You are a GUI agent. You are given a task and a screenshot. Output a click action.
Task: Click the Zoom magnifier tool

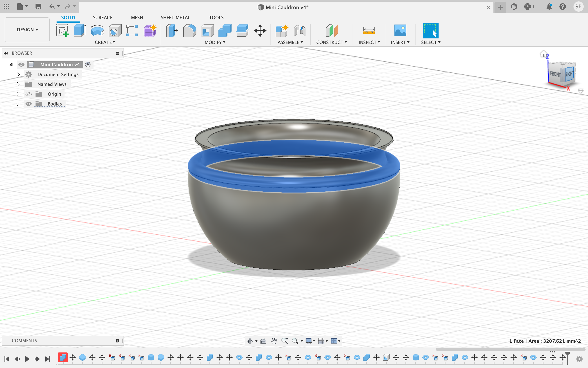pos(285,341)
